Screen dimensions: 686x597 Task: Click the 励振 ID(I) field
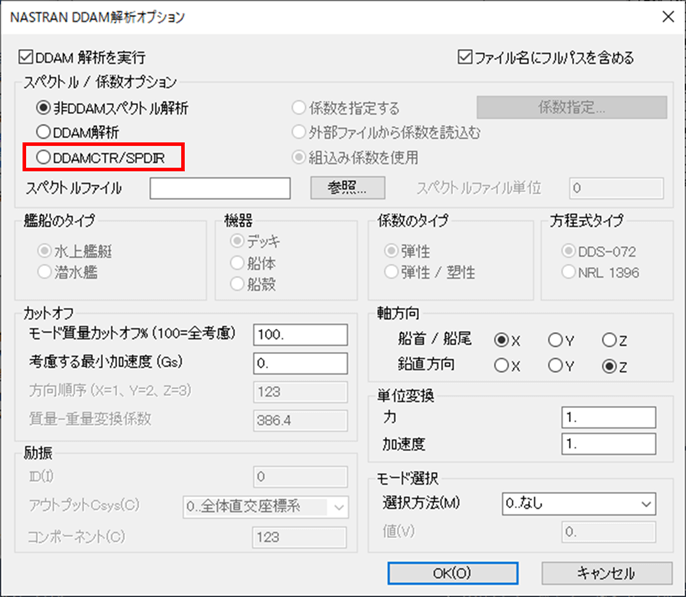click(x=300, y=476)
